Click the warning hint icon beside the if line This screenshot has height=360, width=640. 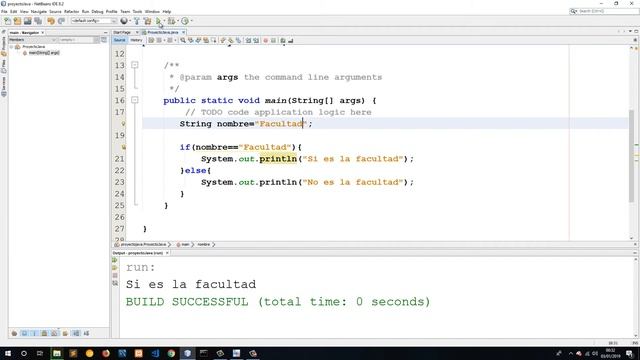tap(123, 147)
